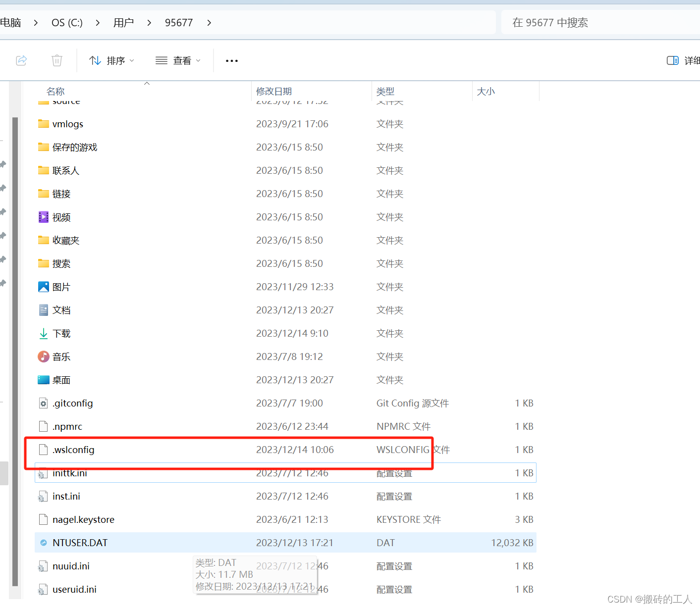Click the inst.ini file name
This screenshot has height=609, width=700.
[x=66, y=496]
